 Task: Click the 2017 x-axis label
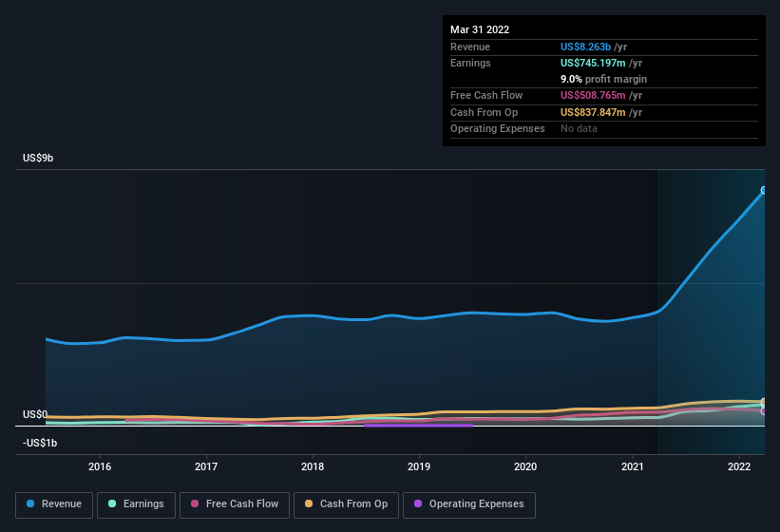[206, 466]
